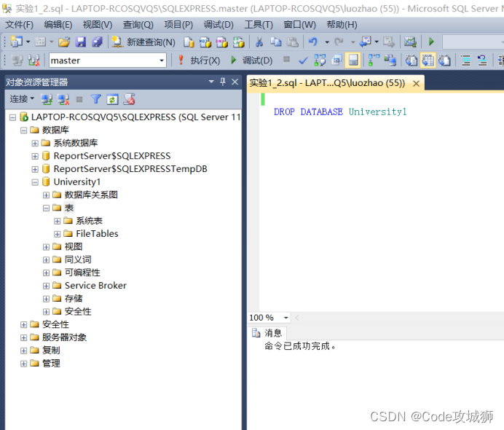Open the 连接 dropdown in Object Explorer
This screenshot has height=430, width=504.
(22, 99)
